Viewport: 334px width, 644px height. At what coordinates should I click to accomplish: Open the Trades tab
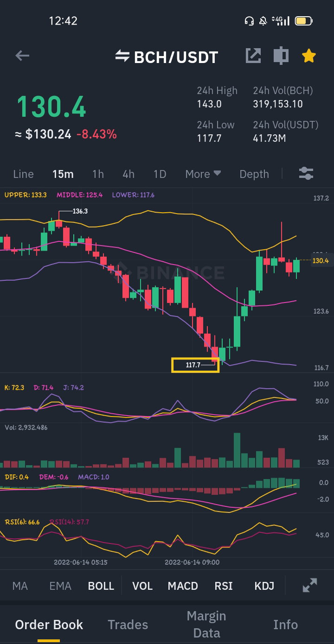(x=128, y=625)
